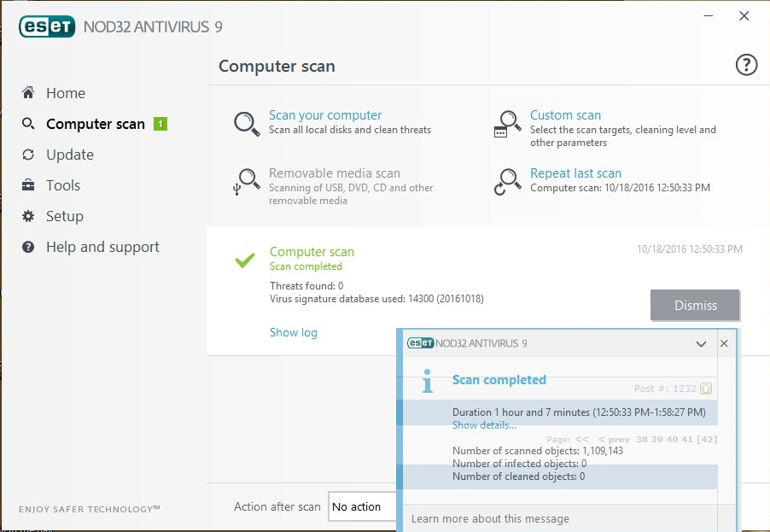Dismiss the completed scan result
Viewport: 770px width, 532px height.
click(x=695, y=305)
